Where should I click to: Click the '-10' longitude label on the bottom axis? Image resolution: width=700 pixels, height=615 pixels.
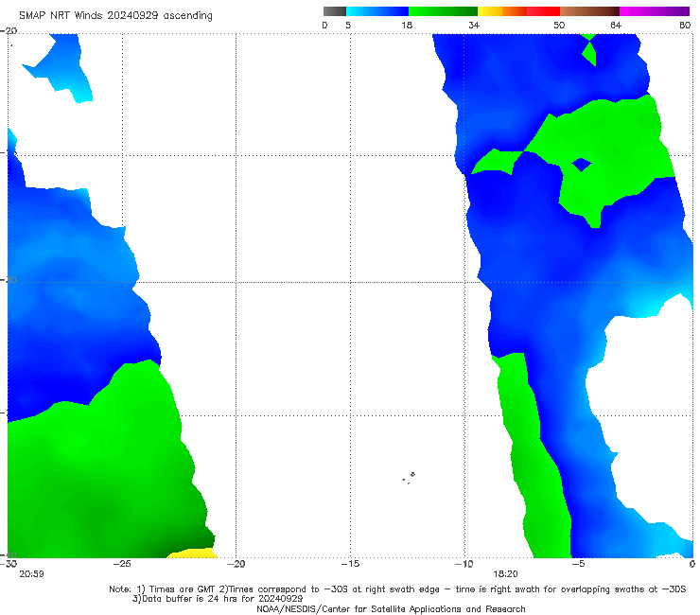coord(464,564)
